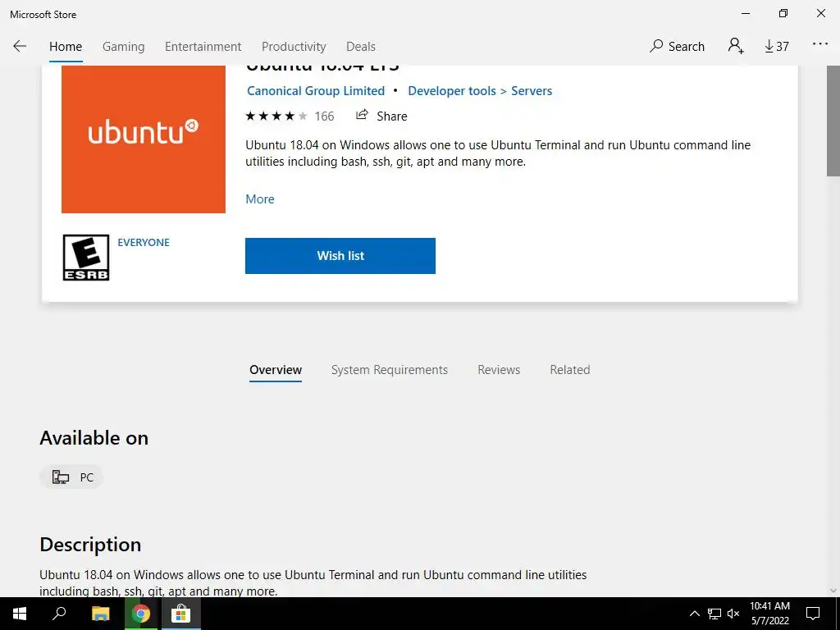Viewport: 840px width, 630px height.
Task: View the System Requirements tab
Action: [x=390, y=370]
